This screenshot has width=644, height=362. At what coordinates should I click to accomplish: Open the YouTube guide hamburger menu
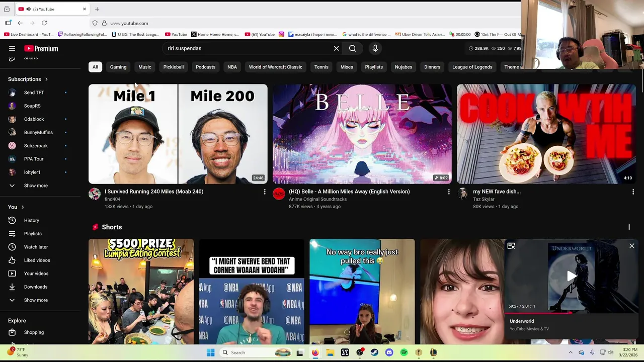(x=12, y=48)
